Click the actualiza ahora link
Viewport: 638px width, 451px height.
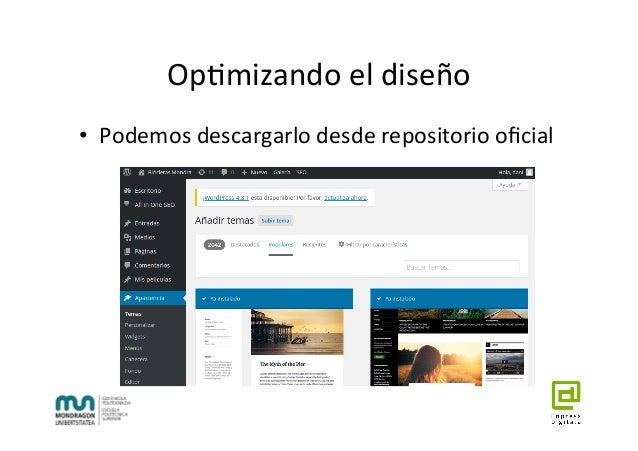tap(345, 197)
